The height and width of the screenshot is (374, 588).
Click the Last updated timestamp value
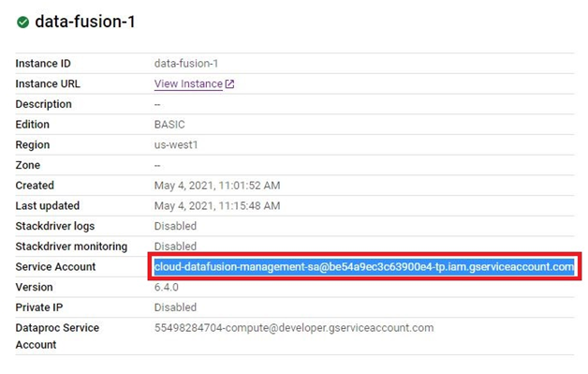pyautogui.click(x=217, y=206)
